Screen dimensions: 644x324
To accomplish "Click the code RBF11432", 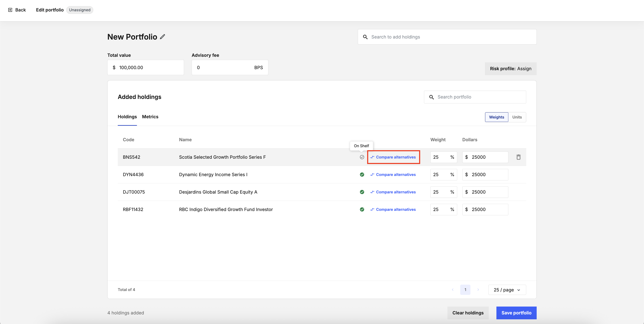I will [x=133, y=210].
